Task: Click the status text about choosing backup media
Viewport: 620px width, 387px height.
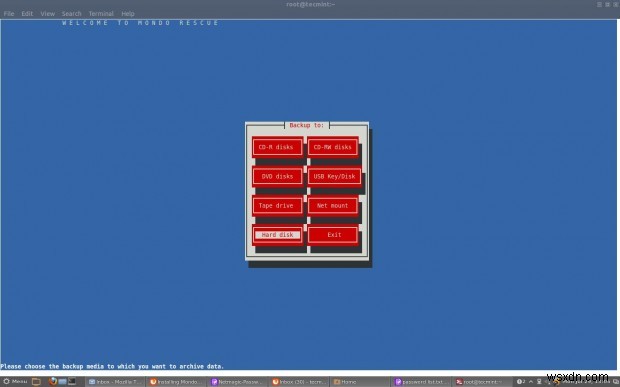Action: [112, 366]
